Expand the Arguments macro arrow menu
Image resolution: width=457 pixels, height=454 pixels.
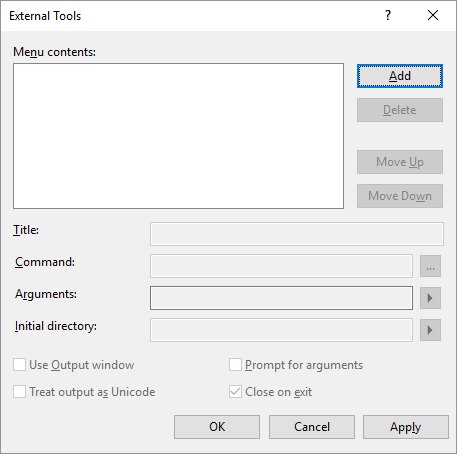[430, 298]
